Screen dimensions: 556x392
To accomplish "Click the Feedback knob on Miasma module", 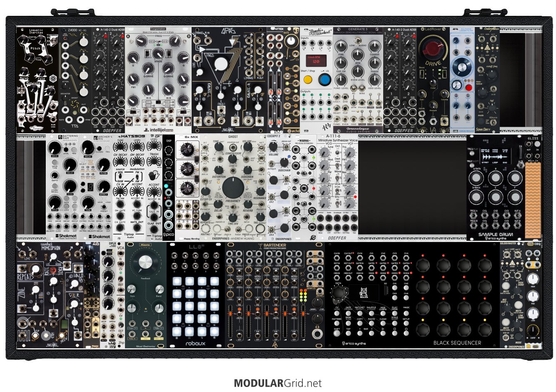I will pos(145,262).
